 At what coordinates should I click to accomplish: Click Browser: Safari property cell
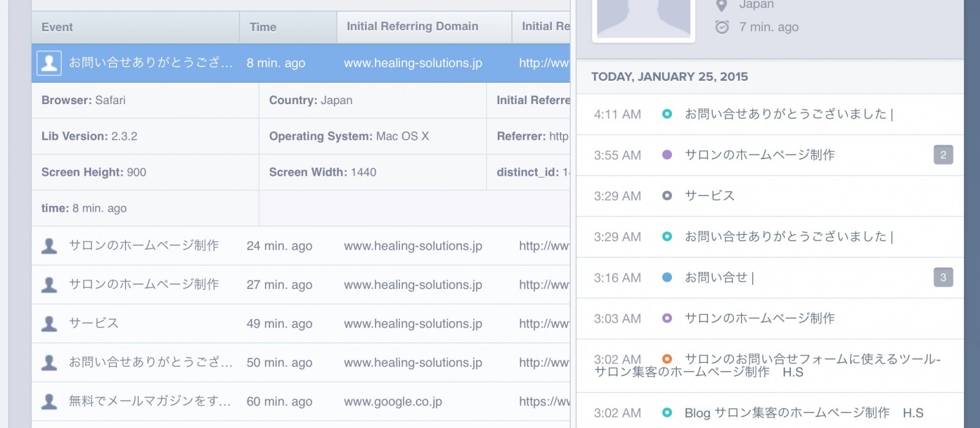[x=145, y=100]
